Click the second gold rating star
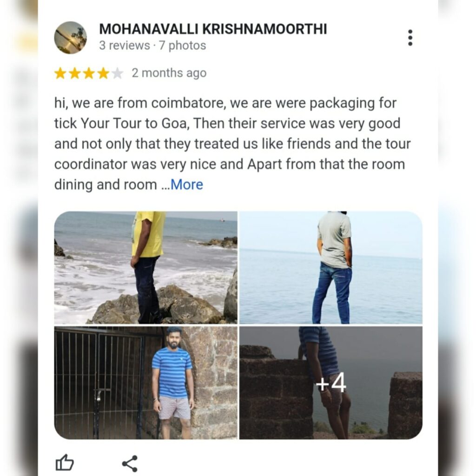476x476 pixels. (74, 73)
